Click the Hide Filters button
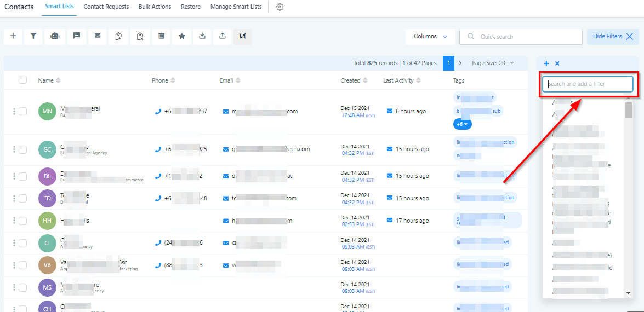The image size is (644, 312). [613, 37]
